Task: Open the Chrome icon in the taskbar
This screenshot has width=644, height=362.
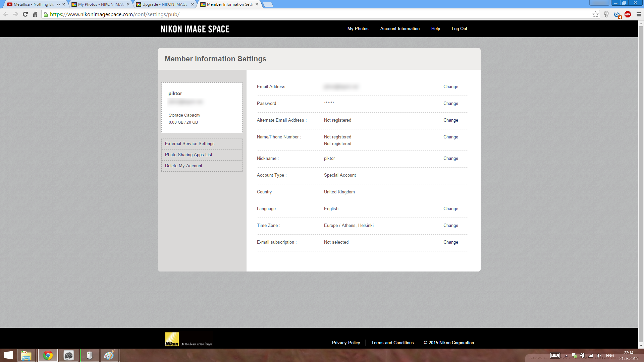Action: point(48,355)
